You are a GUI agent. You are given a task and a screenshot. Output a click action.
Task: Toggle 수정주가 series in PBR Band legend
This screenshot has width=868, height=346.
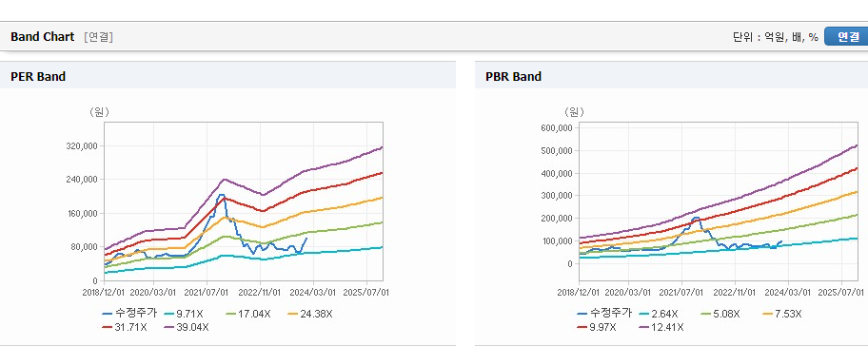[x=604, y=314]
